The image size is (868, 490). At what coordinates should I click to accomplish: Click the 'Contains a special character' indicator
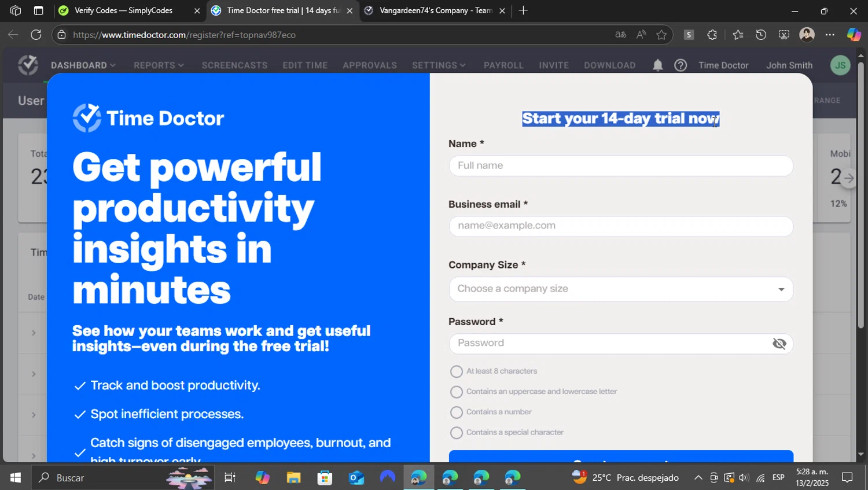457,433
